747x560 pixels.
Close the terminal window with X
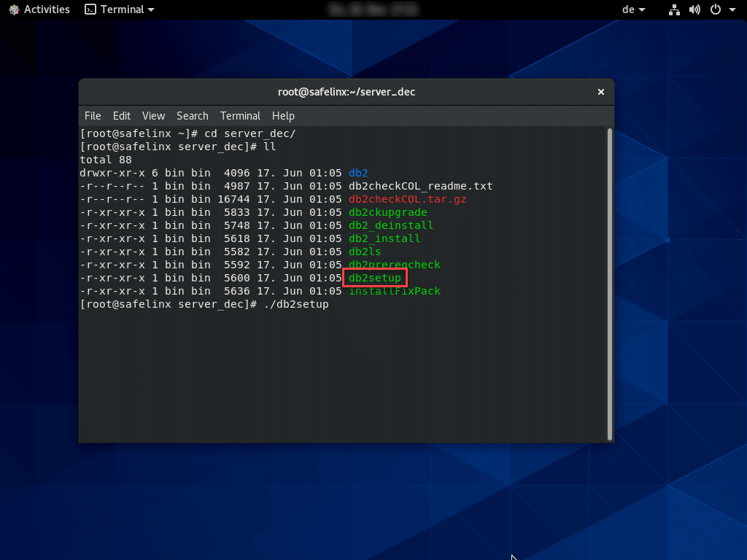point(601,92)
